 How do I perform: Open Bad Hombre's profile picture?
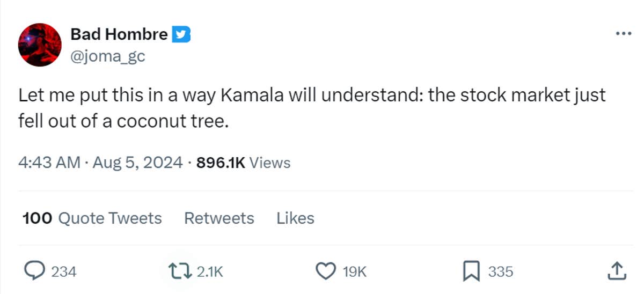pyautogui.click(x=40, y=45)
